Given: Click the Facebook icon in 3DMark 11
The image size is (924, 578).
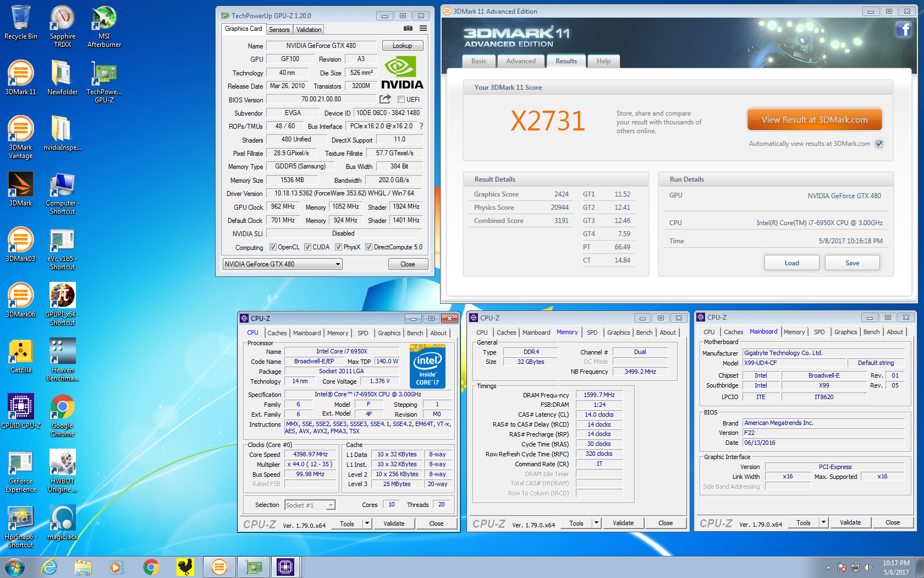Looking at the screenshot, I should [x=903, y=29].
